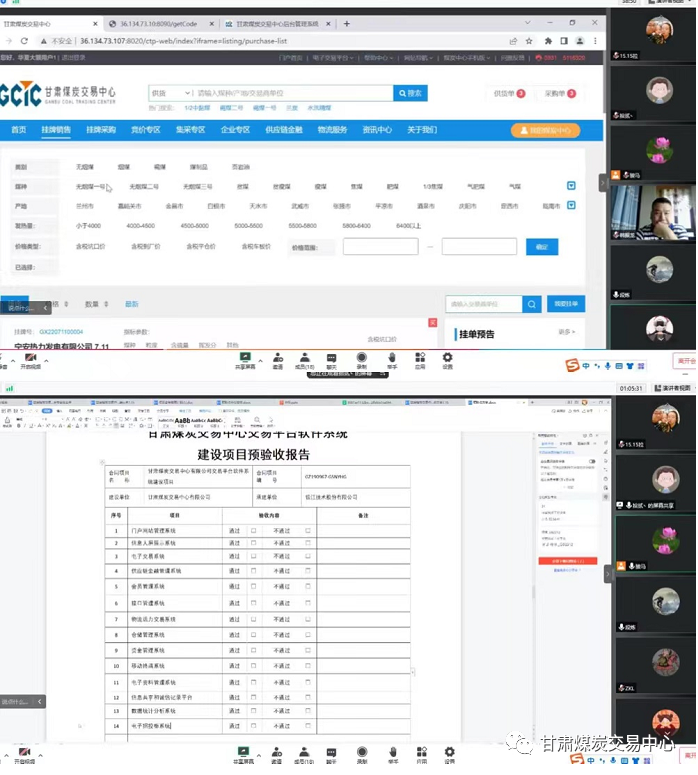Image resolution: width=698 pixels, height=775 pixels.
Task: Click the new tab plus icon
Action: click(347, 22)
